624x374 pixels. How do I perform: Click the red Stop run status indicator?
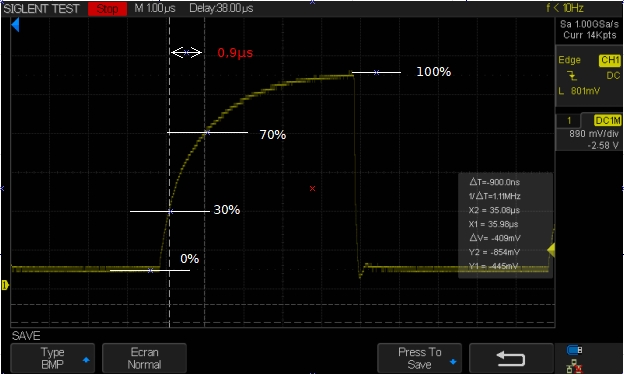click(x=107, y=8)
